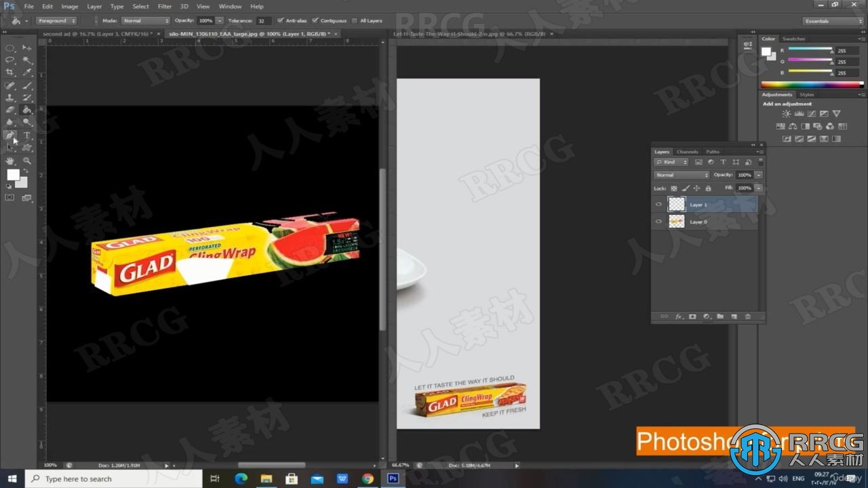868x488 pixels.
Task: Enable the All Layers checkbox
Action: pyautogui.click(x=355, y=20)
